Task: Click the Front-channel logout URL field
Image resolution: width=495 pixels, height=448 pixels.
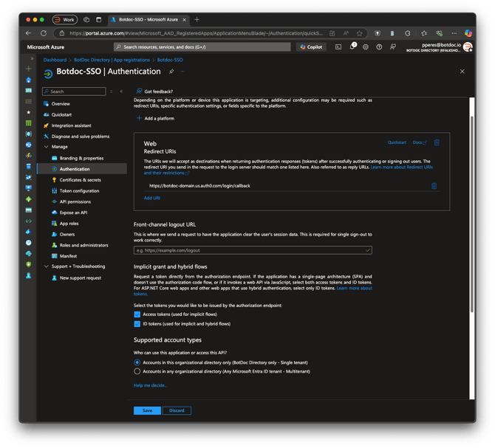Action: tap(253, 250)
